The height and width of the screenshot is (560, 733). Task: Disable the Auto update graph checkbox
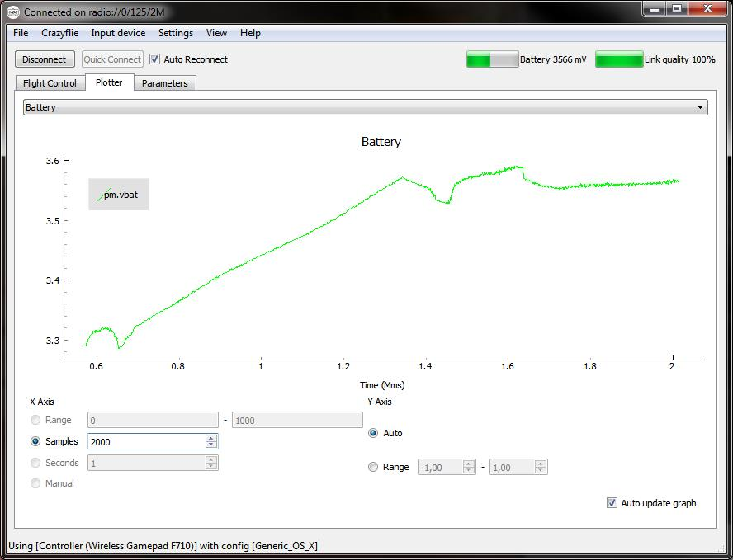coord(612,503)
